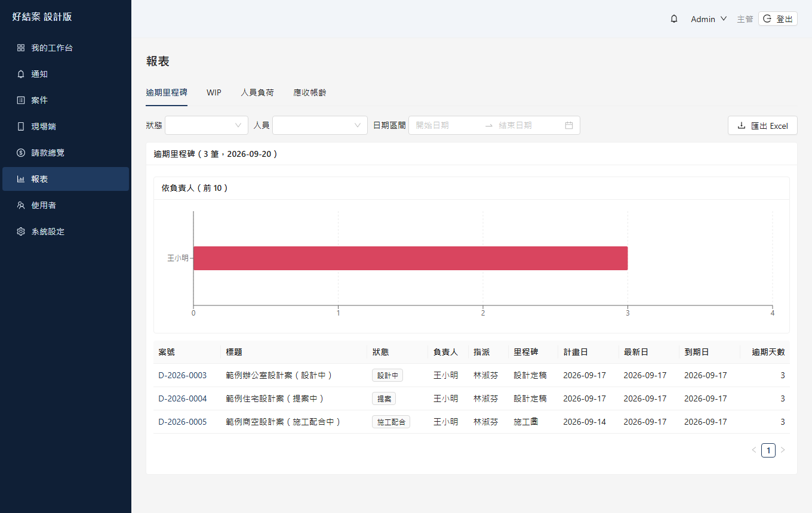Click case number D-2026-0005
Screen dimensions: 812x513
tap(183, 422)
